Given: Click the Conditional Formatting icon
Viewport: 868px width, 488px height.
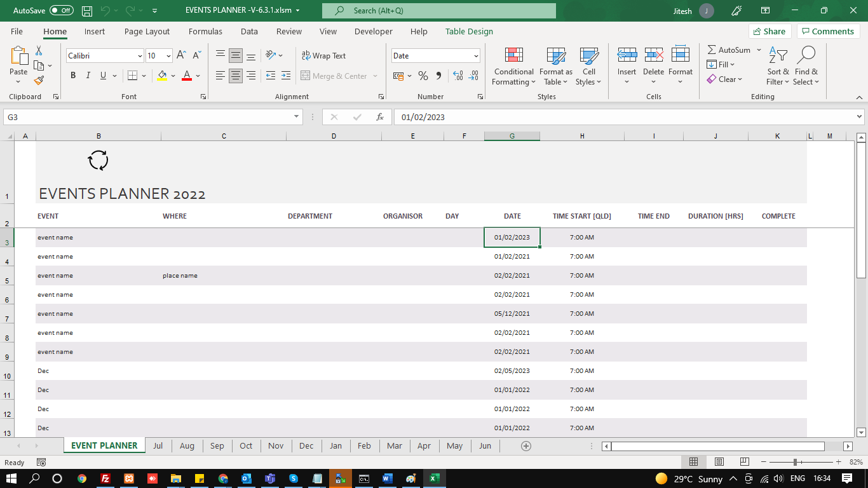Looking at the screenshot, I should click(513, 55).
